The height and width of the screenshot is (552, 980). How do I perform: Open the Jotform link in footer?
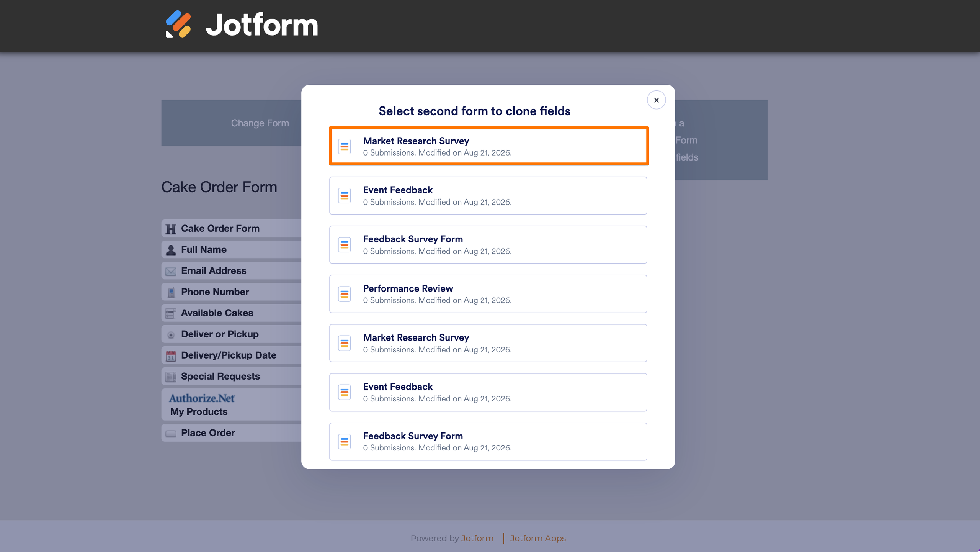[x=477, y=538]
